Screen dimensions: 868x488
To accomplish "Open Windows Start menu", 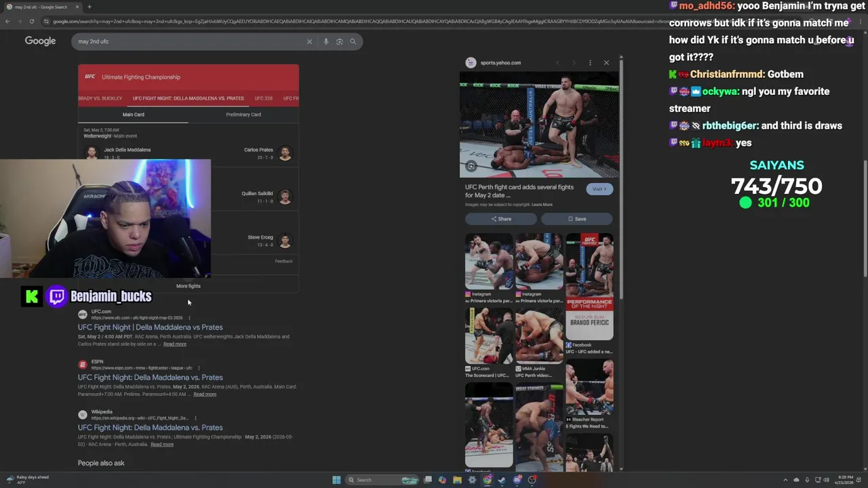I will click(x=336, y=480).
